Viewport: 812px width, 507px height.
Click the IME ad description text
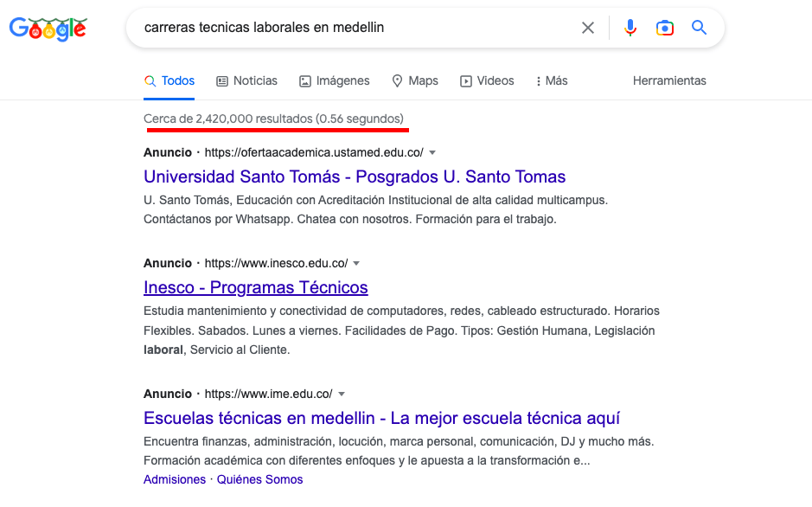click(x=399, y=451)
